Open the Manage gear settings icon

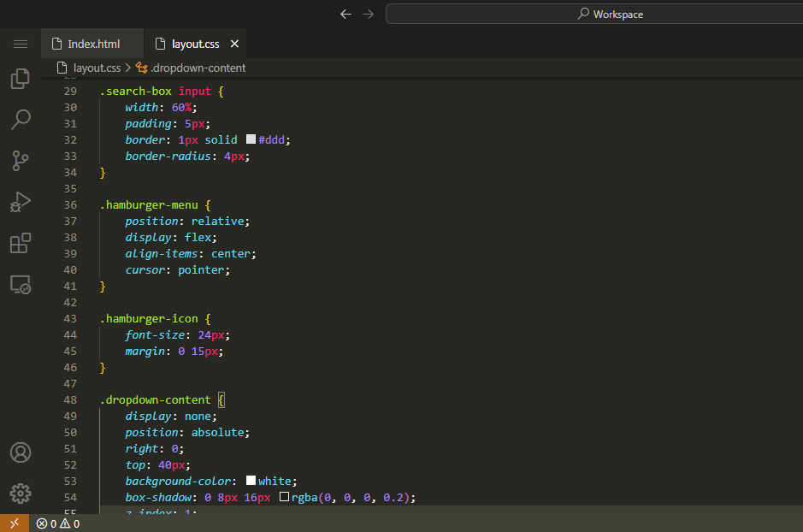click(x=21, y=494)
